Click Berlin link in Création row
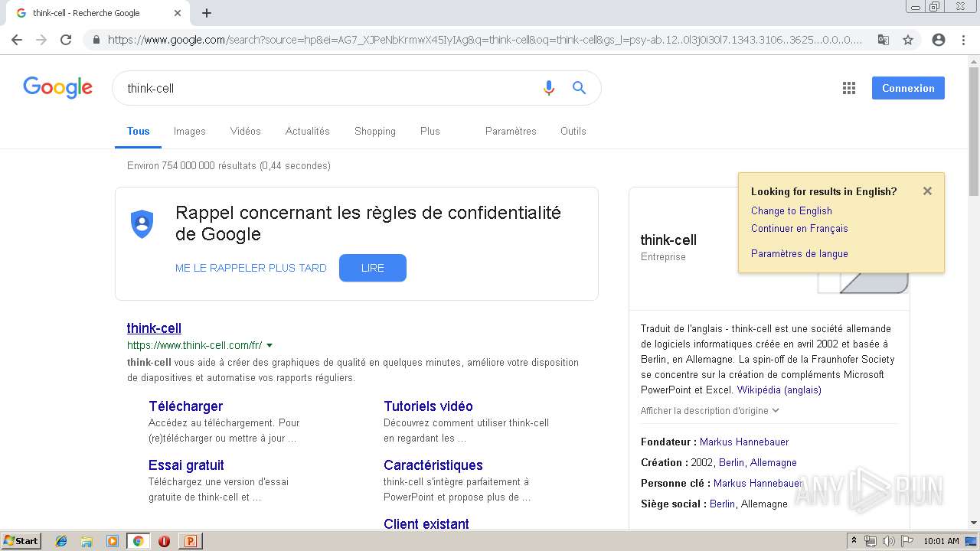The height and width of the screenshot is (551, 980). tap(731, 462)
